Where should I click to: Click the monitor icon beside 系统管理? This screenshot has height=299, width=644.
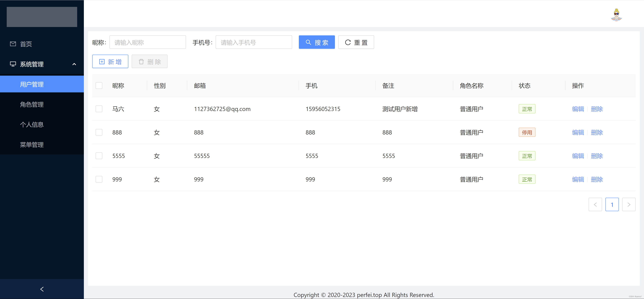point(13,64)
